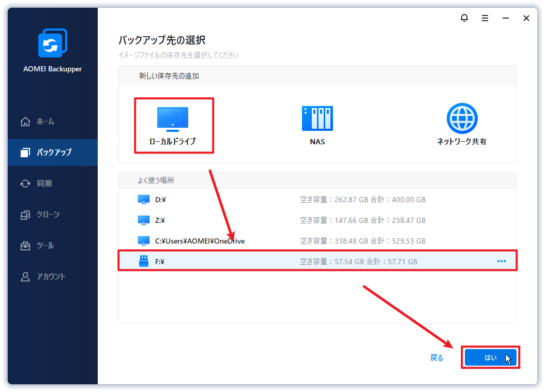Image resolution: width=545 pixels, height=392 pixels.
Task: Minimize the AOMEI Backupper window
Action: [506, 18]
